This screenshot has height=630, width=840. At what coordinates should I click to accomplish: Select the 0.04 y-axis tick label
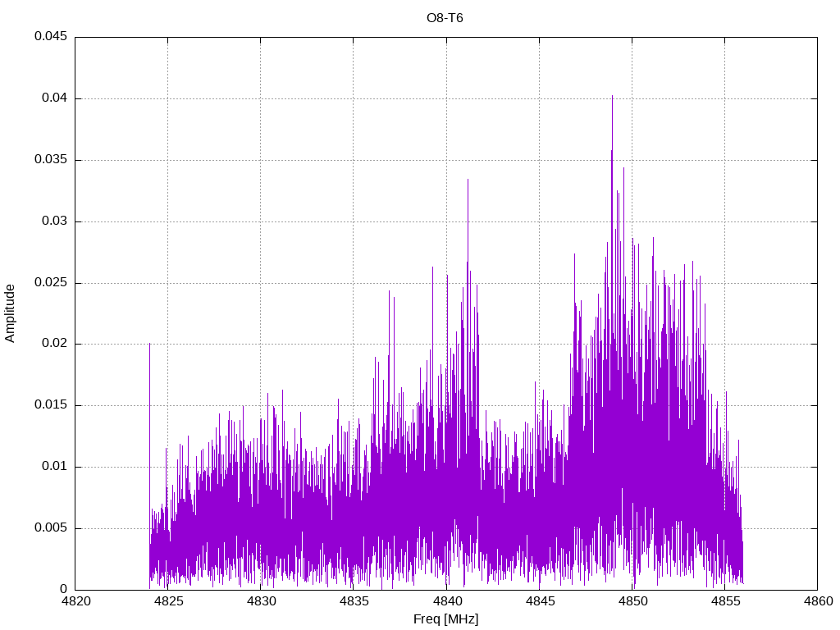(53, 98)
